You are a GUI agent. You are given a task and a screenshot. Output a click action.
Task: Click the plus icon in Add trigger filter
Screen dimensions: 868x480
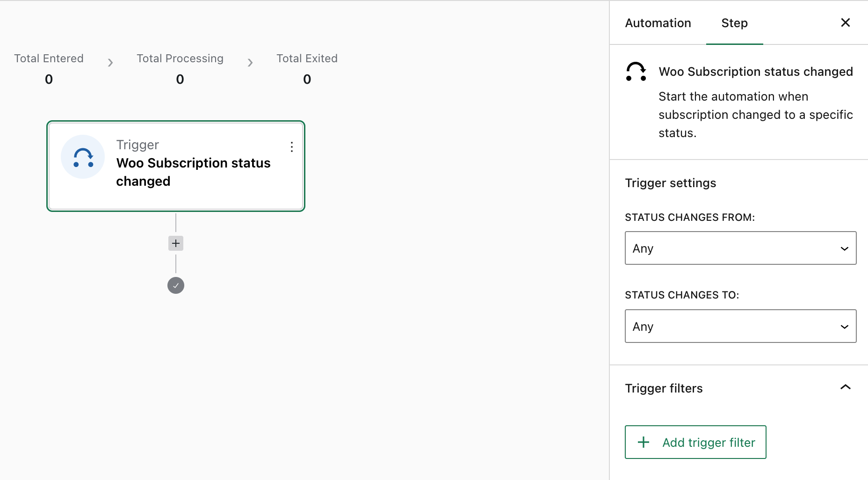coord(644,442)
